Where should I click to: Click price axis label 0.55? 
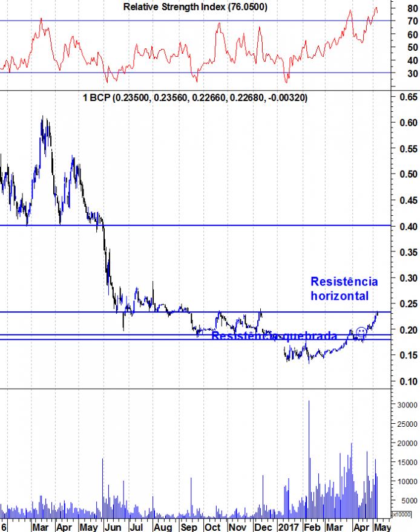click(409, 149)
